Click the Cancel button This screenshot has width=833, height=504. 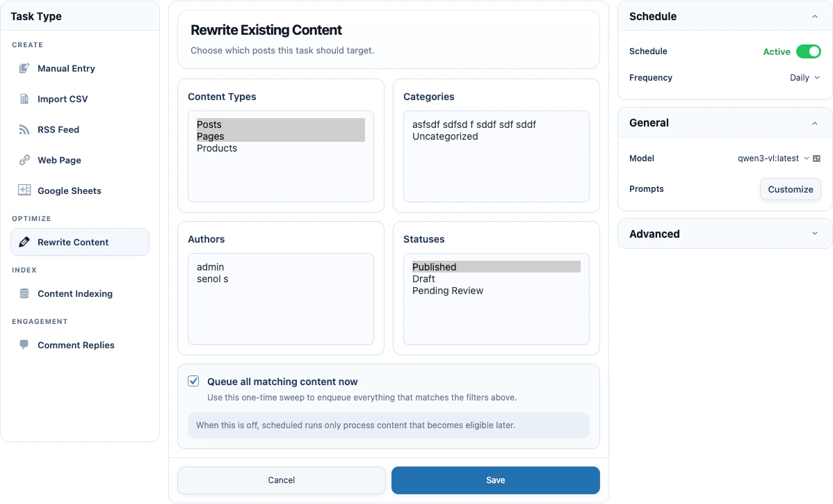click(281, 480)
